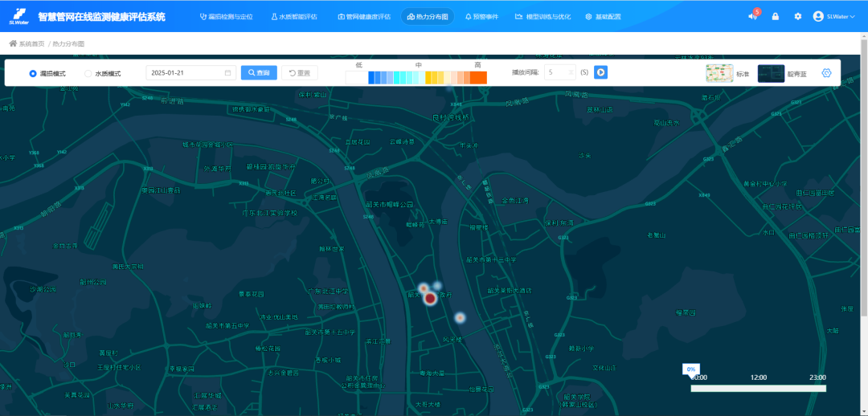Click the light blue heat spot near 风采楼
The width and height of the screenshot is (868, 416).
tap(460, 317)
